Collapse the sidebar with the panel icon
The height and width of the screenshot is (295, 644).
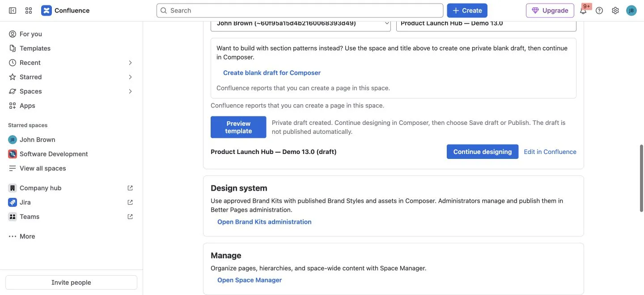13,10
